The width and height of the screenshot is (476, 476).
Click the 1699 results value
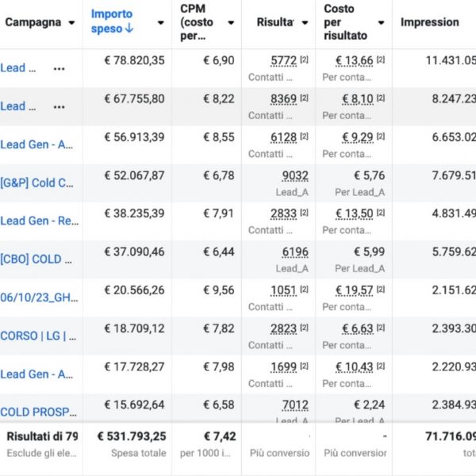click(283, 367)
